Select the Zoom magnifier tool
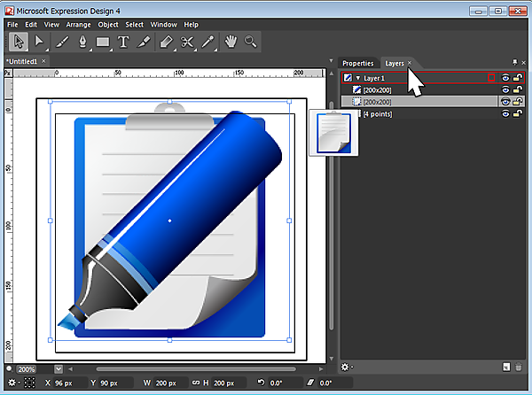Image resolution: width=532 pixels, height=395 pixels. pos(251,41)
